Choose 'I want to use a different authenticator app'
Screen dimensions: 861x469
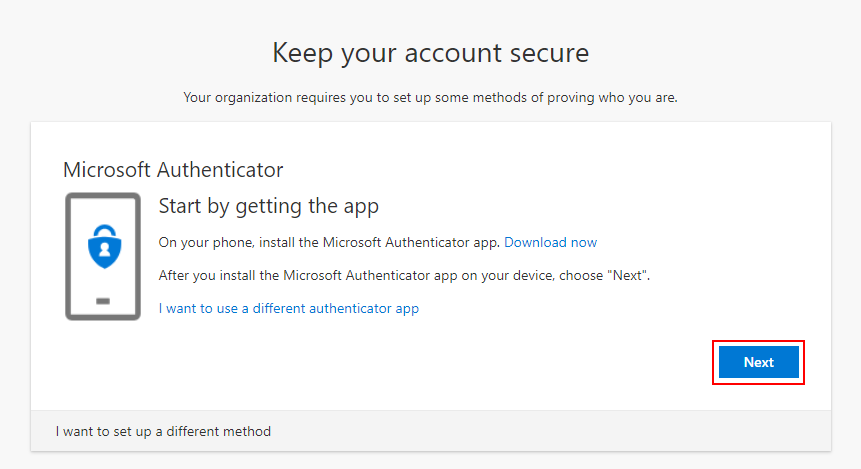(x=289, y=308)
